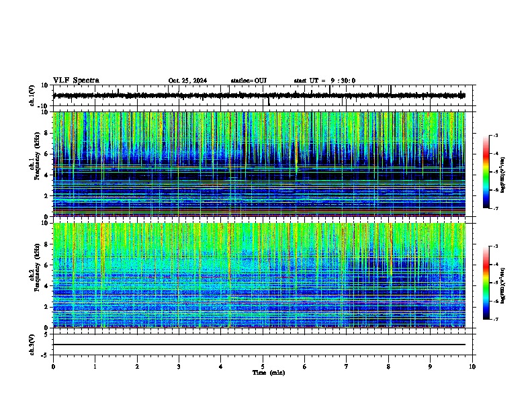Screen dimensions: 532x411
Task: Click time axis tick label "8"
Action: (388, 367)
